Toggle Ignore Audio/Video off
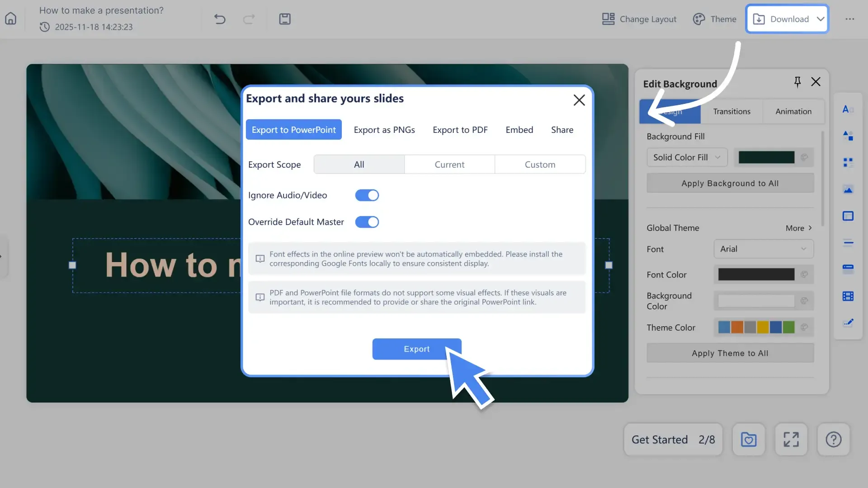Image resolution: width=868 pixels, height=488 pixels. (x=367, y=195)
